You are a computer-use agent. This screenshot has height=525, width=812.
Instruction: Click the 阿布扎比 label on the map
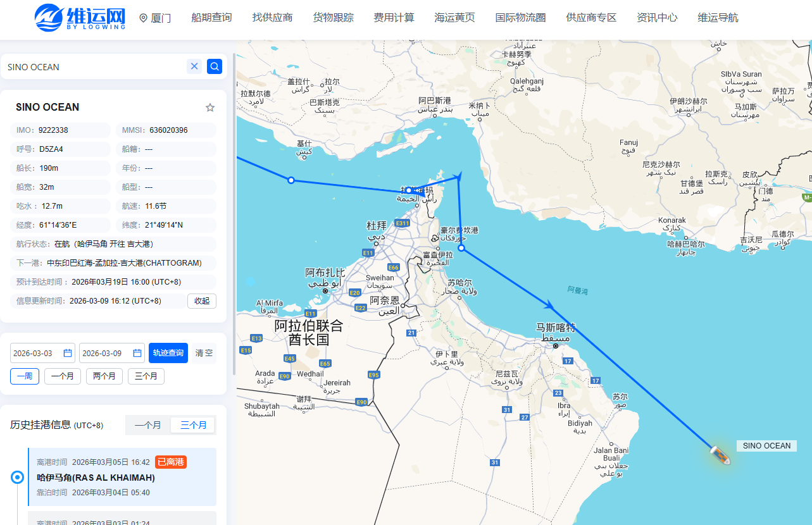(325, 273)
